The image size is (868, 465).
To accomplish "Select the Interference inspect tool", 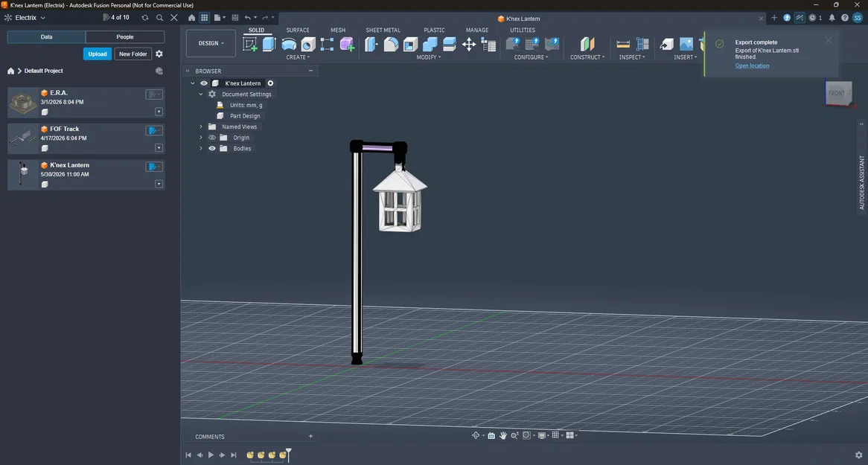I will point(642,45).
